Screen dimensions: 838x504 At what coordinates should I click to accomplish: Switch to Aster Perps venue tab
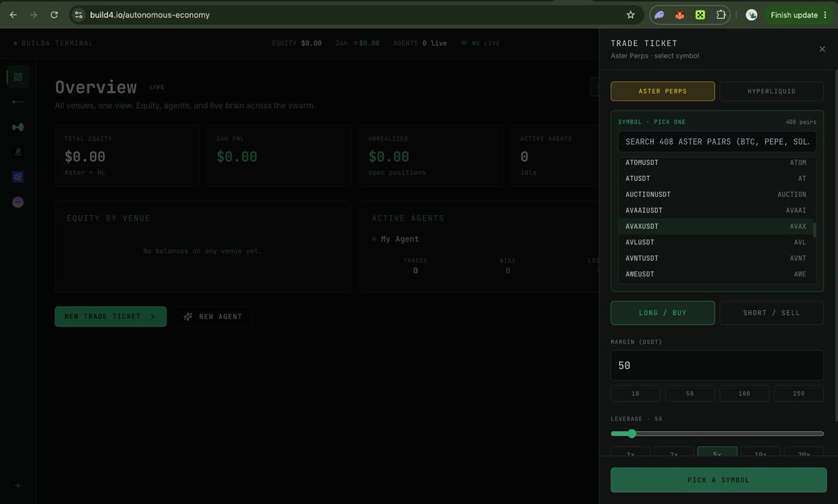pos(663,91)
